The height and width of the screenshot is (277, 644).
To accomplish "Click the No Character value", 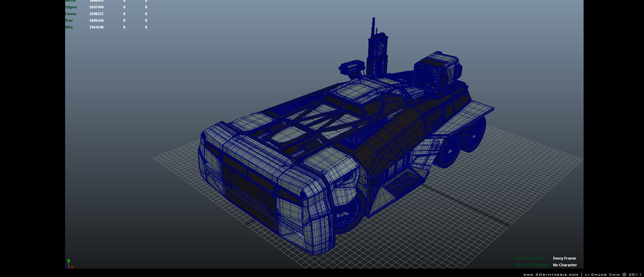I will tap(565, 265).
